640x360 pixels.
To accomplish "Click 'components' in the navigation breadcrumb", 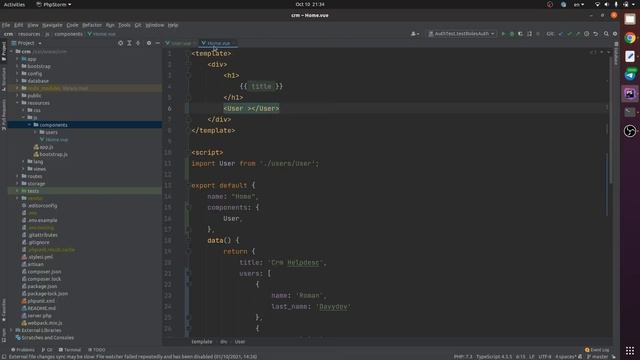I will click(69, 34).
